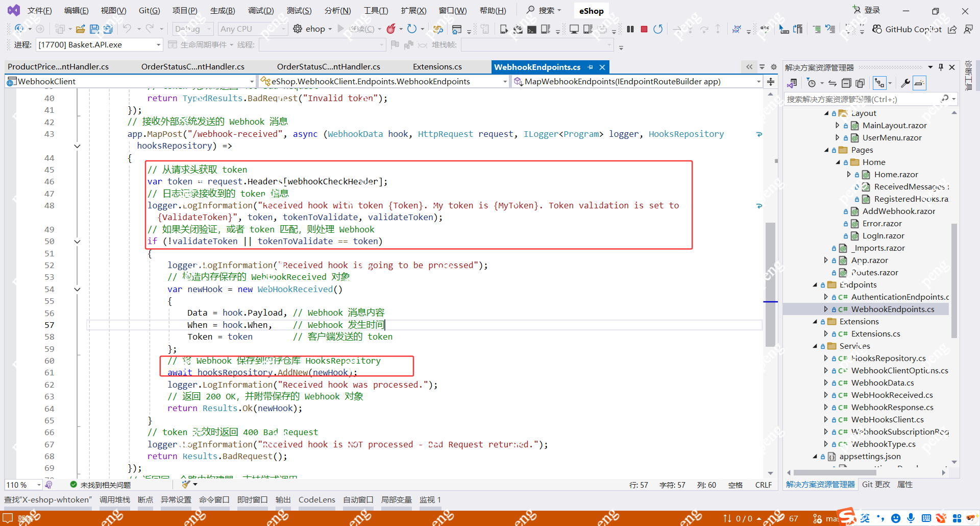Screen dimensions: 980x526
Task: Open the process selector showing Basket.API.exe
Action: pos(99,45)
